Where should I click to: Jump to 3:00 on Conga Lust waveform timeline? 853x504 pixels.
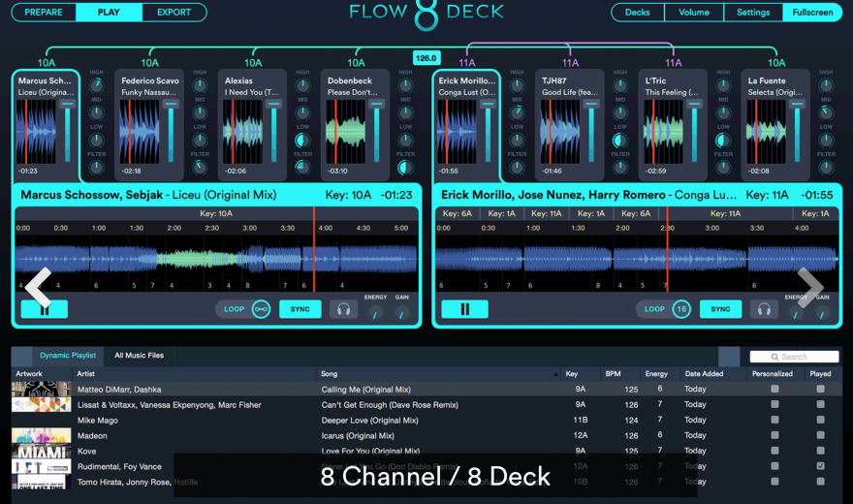[x=712, y=228]
